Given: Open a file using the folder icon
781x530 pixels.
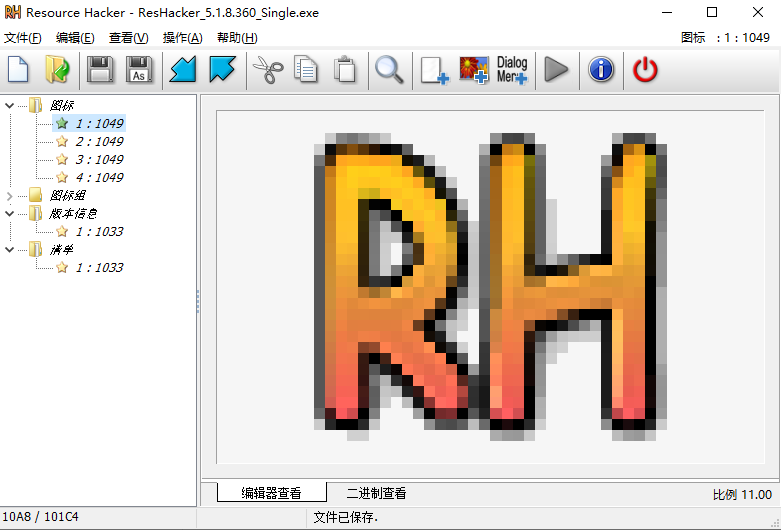Looking at the screenshot, I should coord(58,70).
